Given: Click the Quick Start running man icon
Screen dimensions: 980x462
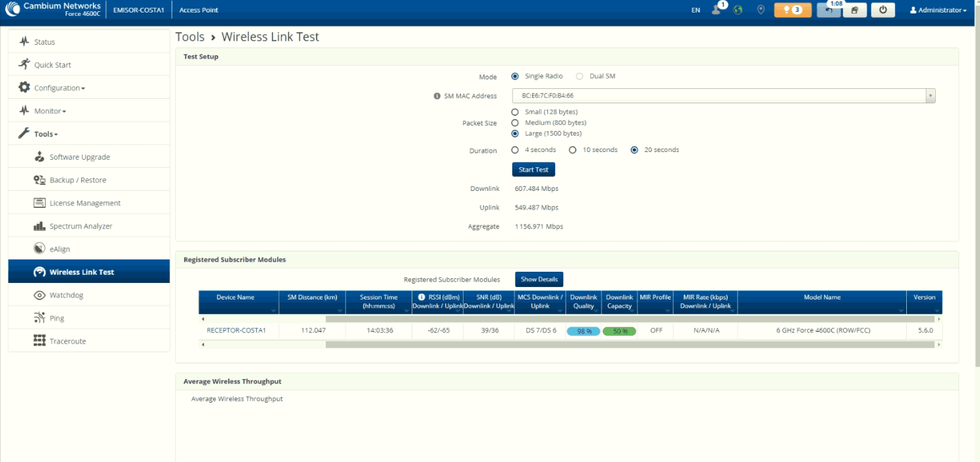Looking at the screenshot, I should tap(24, 64).
